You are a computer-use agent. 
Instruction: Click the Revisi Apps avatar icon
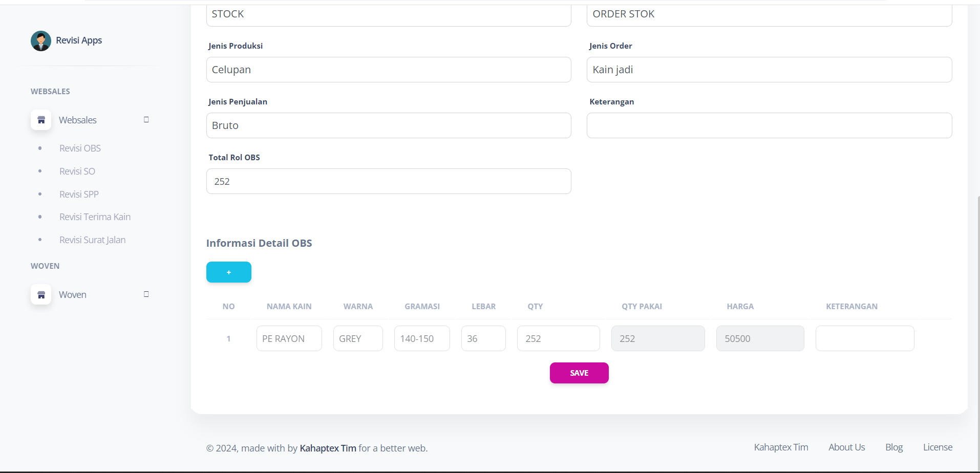(x=41, y=41)
